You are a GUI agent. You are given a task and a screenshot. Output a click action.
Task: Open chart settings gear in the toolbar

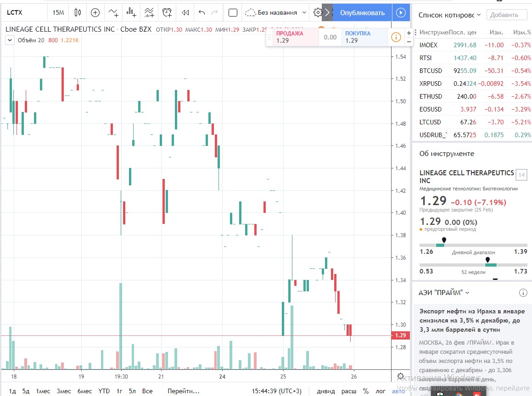tap(317, 12)
